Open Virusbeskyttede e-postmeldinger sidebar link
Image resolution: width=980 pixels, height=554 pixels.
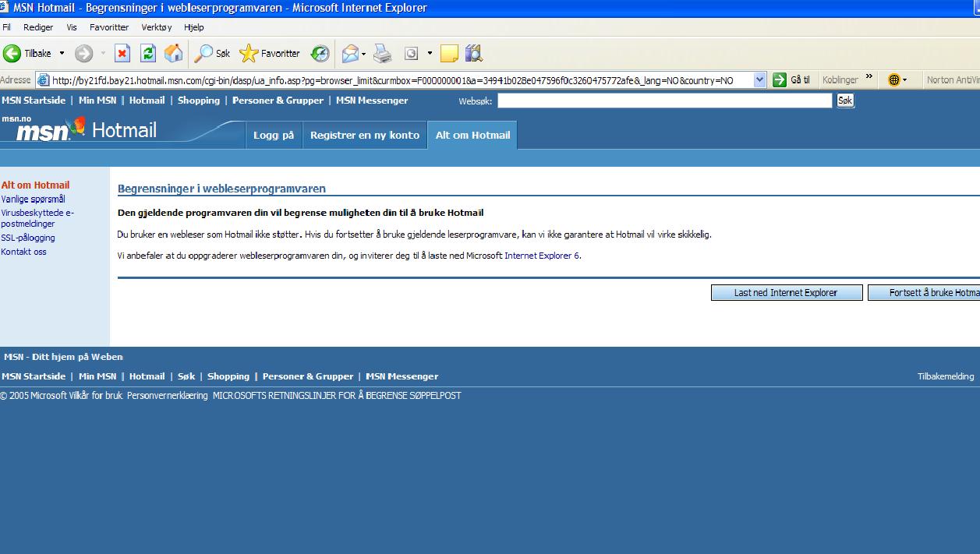37,218
